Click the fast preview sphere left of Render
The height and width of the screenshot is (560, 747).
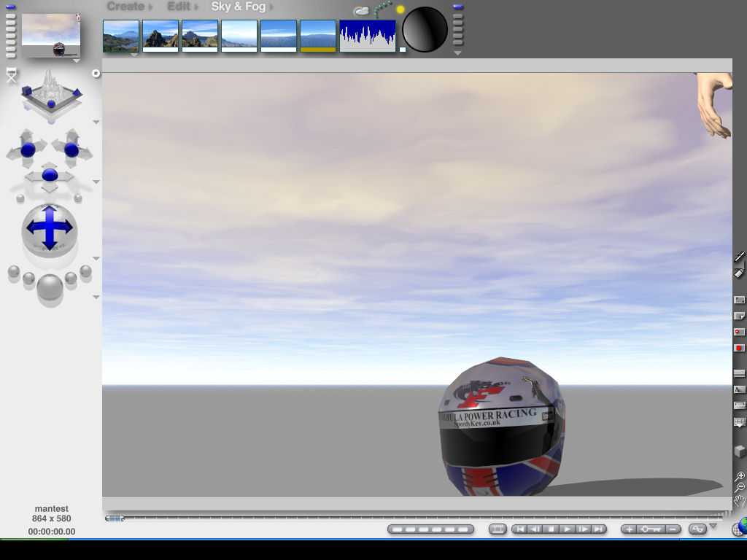[28, 279]
